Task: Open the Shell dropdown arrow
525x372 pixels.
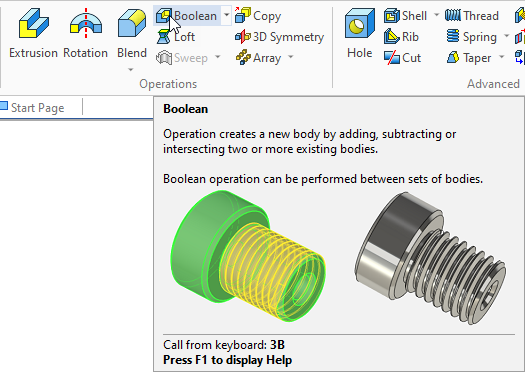Action: coord(436,15)
